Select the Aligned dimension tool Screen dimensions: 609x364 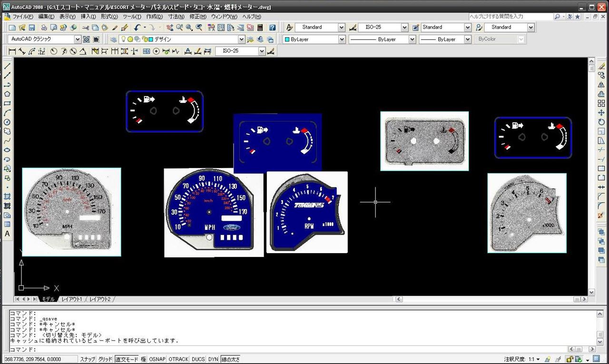pos(22,51)
